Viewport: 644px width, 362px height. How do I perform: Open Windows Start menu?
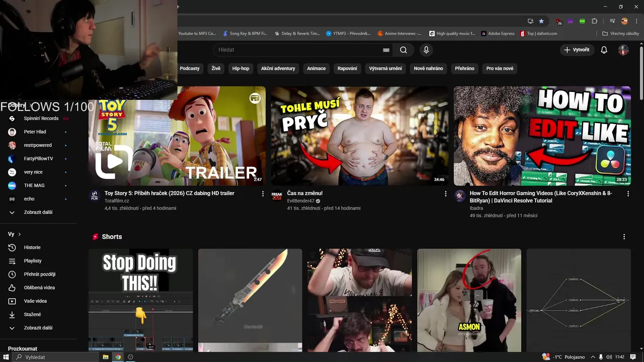[6, 357]
